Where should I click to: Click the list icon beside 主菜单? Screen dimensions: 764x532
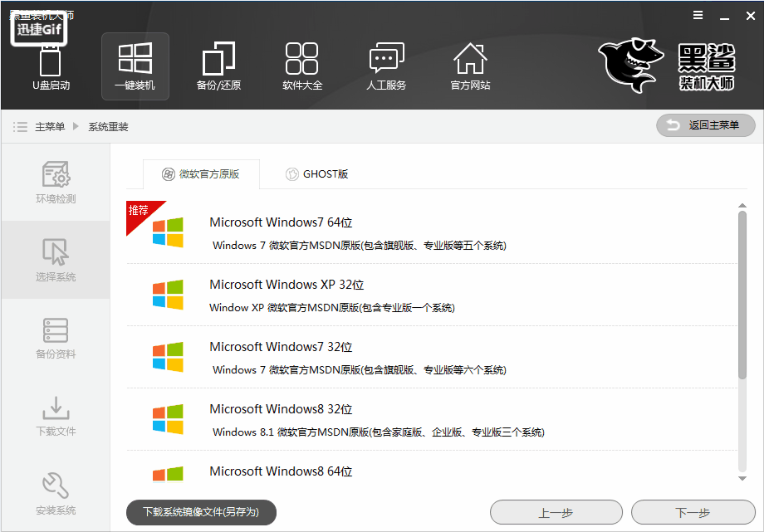[x=20, y=127]
